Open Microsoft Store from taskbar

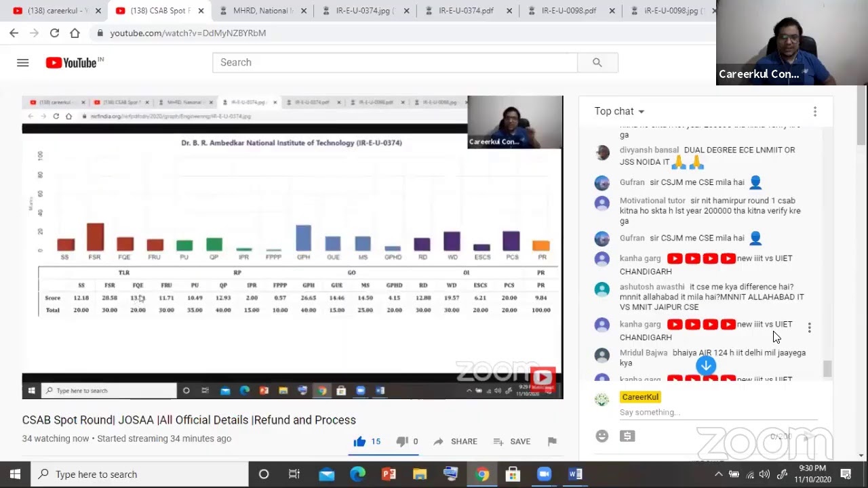(x=513, y=474)
